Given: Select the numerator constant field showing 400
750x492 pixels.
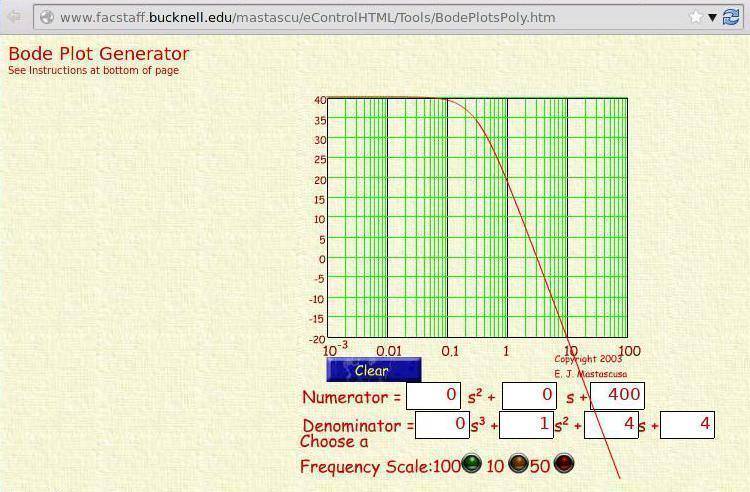Looking at the screenshot, I should pos(617,396).
